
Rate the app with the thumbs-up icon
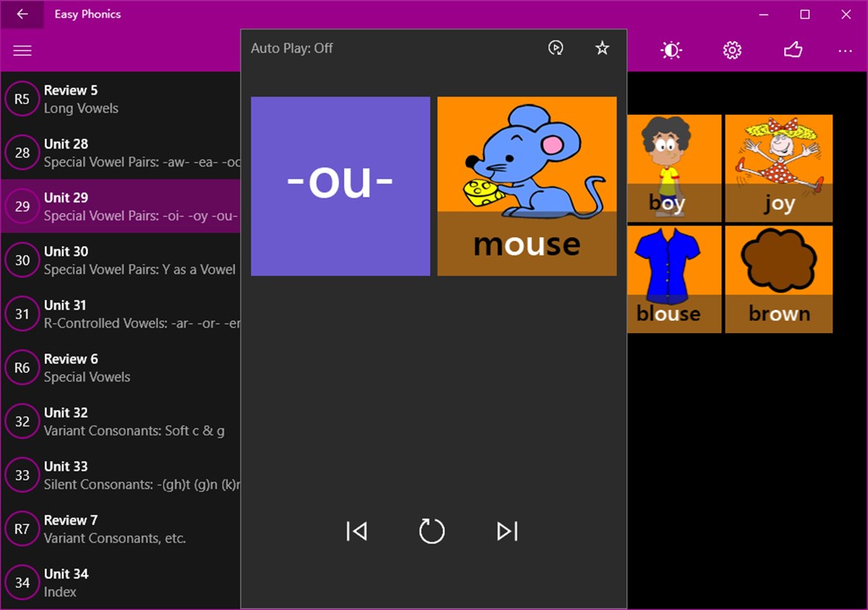point(793,50)
